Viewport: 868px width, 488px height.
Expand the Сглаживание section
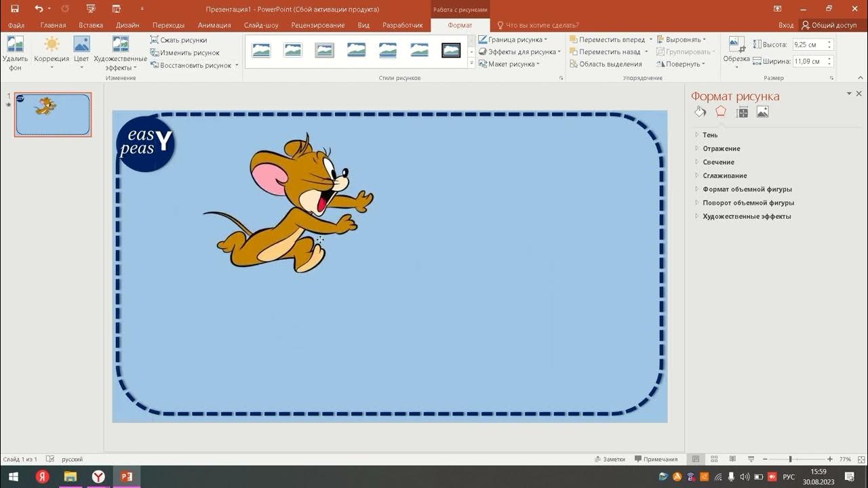(x=724, y=176)
